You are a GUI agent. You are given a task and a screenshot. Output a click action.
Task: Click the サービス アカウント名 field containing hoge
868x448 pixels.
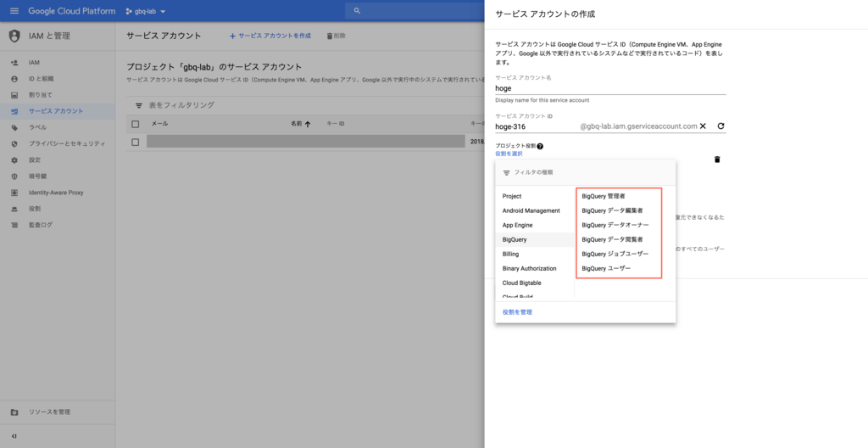pyautogui.click(x=610, y=88)
